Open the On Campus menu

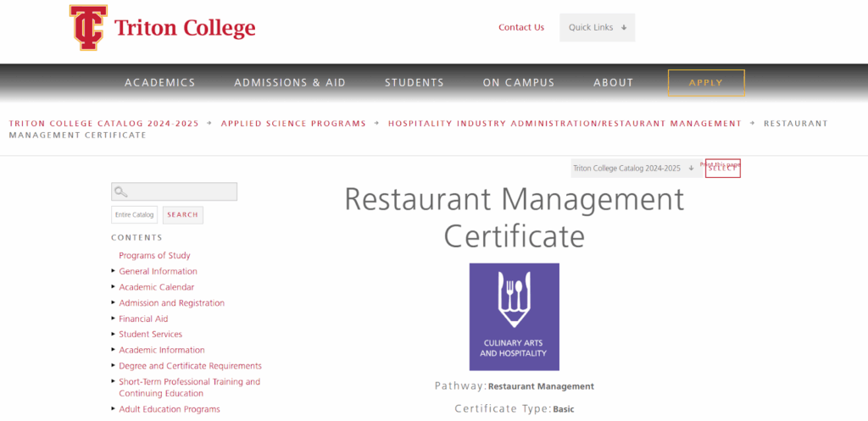(519, 83)
